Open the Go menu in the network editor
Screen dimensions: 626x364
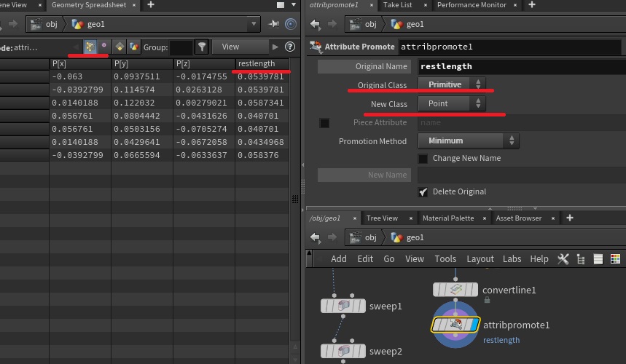389,259
